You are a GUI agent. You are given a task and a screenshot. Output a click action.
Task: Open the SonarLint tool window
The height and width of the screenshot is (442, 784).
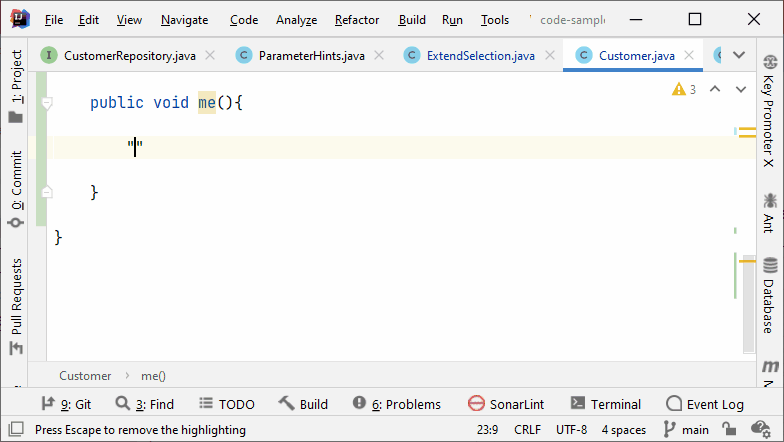click(506, 404)
